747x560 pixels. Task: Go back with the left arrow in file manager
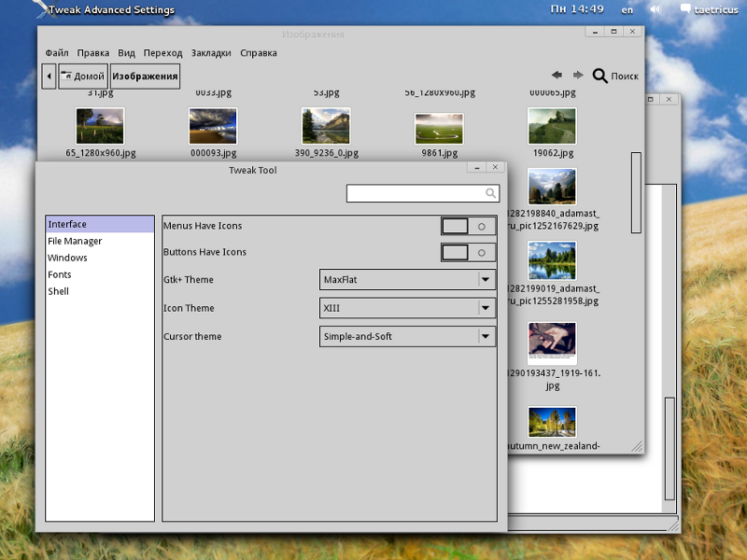coord(557,75)
